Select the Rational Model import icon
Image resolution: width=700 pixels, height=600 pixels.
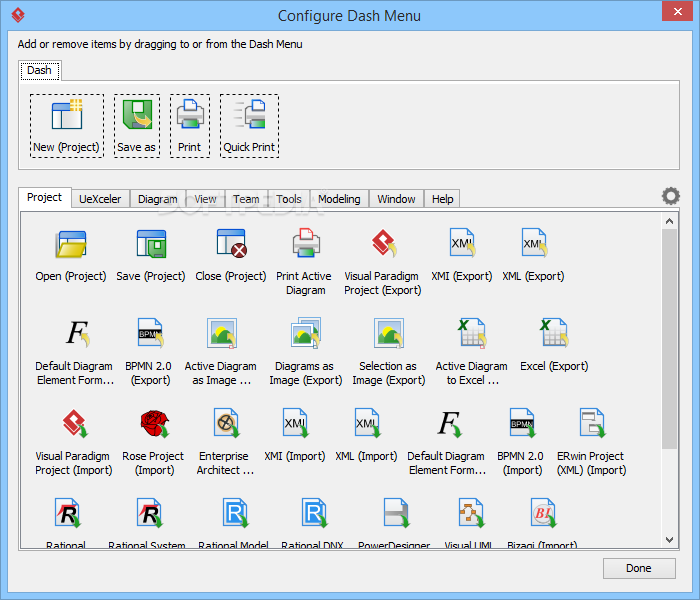(x=235, y=513)
